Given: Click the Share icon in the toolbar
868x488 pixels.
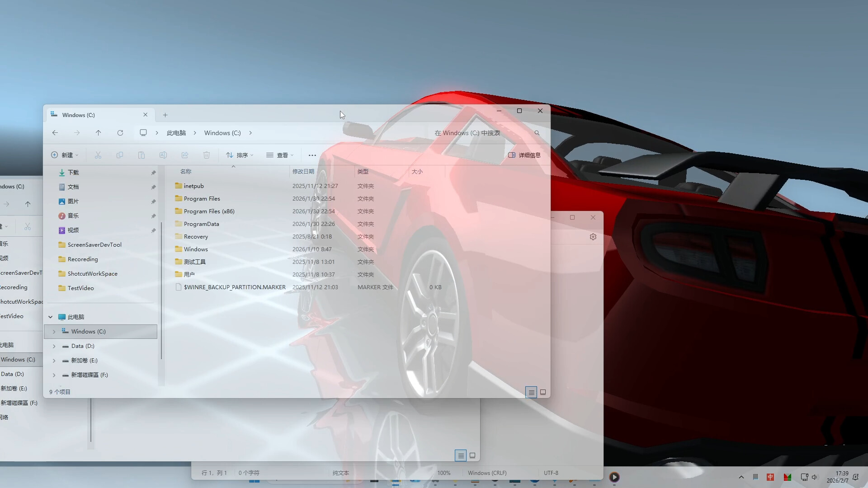Looking at the screenshot, I should [185, 155].
